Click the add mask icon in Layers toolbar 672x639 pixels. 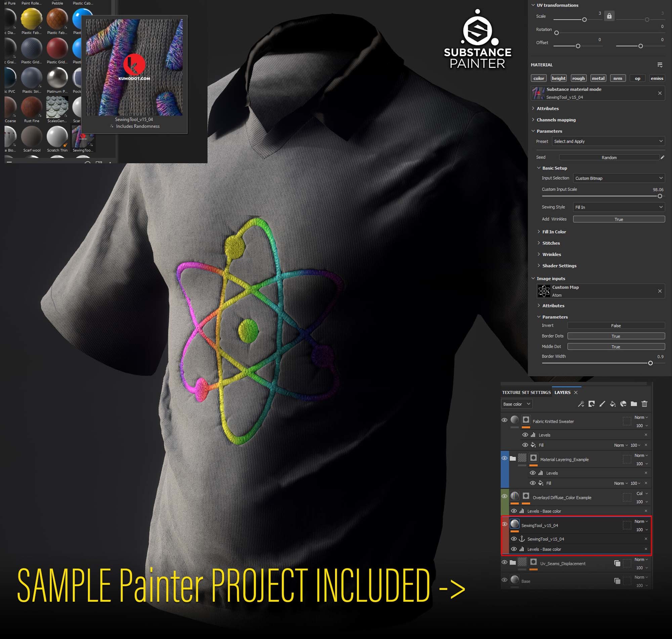point(592,404)
